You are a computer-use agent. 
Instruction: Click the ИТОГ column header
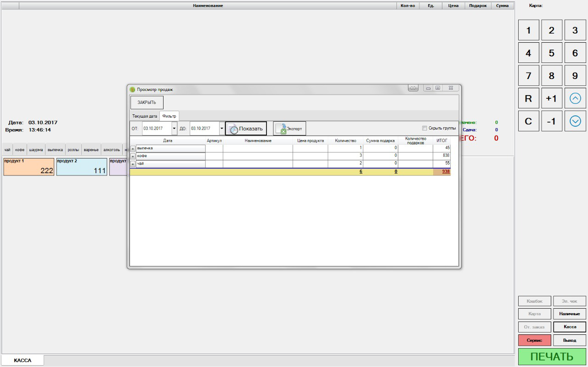441,141
